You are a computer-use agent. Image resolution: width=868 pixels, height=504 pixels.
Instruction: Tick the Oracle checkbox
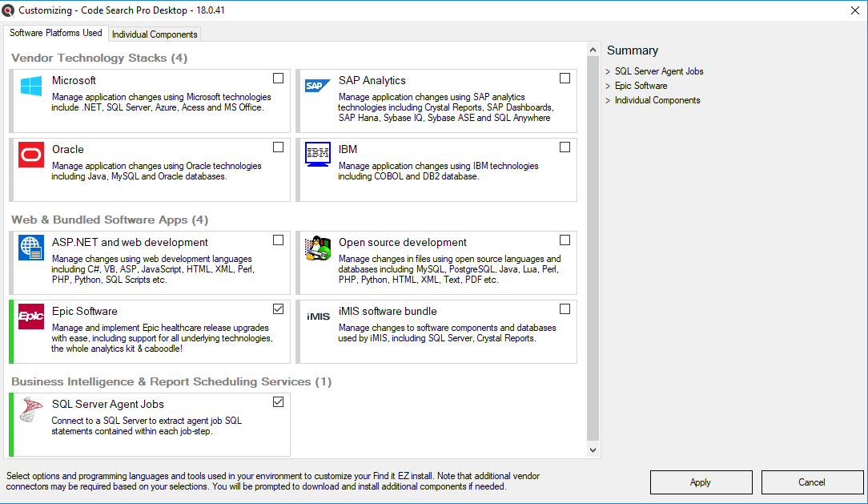point(279,147)
